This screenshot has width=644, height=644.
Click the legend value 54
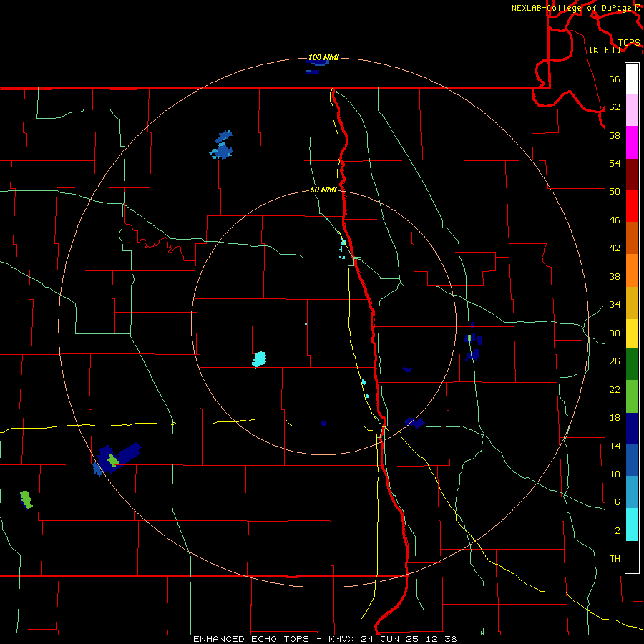coord(615,163)
